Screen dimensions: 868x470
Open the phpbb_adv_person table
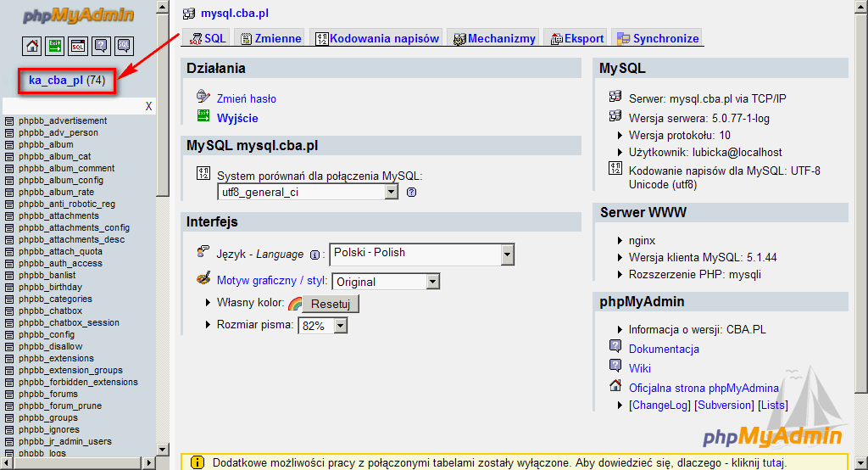pyautogui.click(x=58, y=132)
